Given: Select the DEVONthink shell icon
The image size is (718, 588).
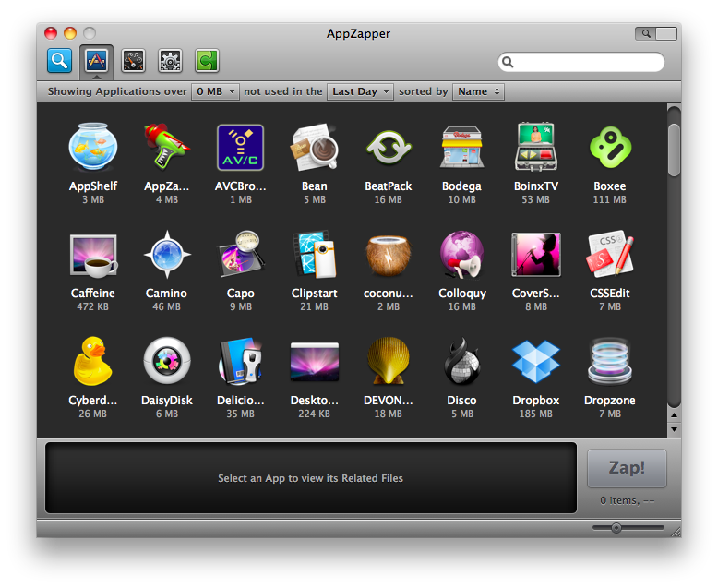Looking at the screenshot, I should [389, 361].
